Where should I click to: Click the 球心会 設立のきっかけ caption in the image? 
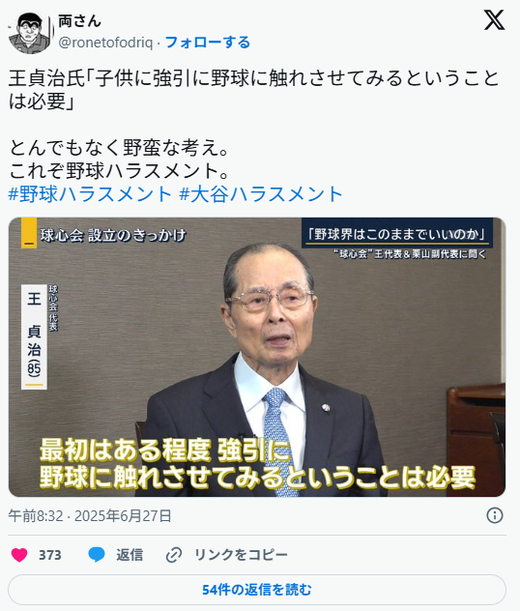pos(113,236)
